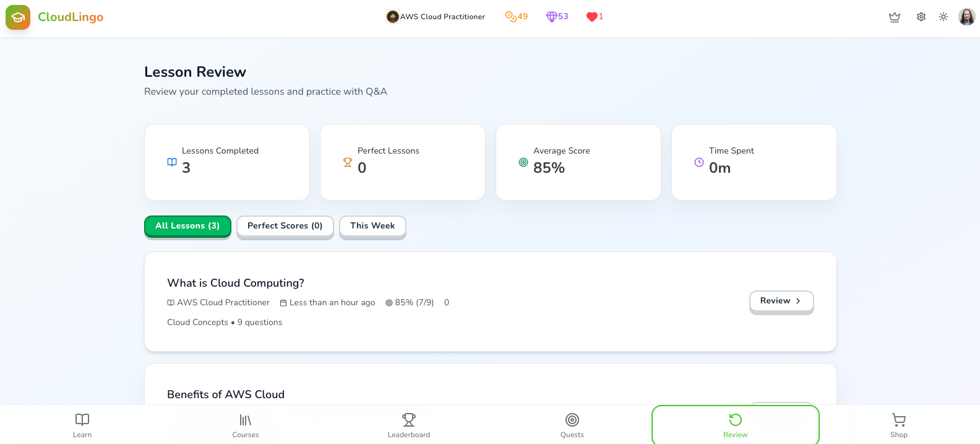Click the Review tab in bottom navigation

(736, 425)
